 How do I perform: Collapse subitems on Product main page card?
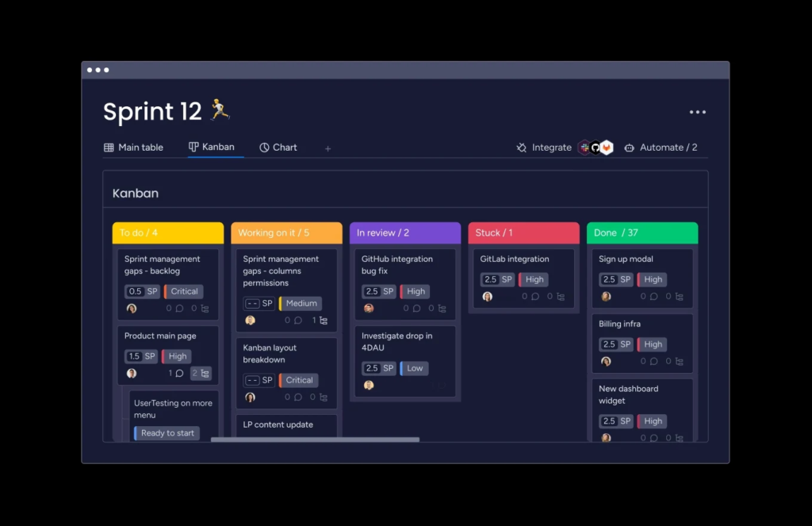click(x=201, y=373)
